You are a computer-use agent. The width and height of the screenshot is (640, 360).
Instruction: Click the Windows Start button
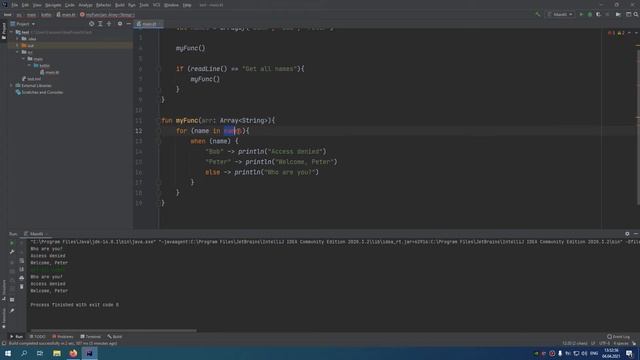(8, 353)
